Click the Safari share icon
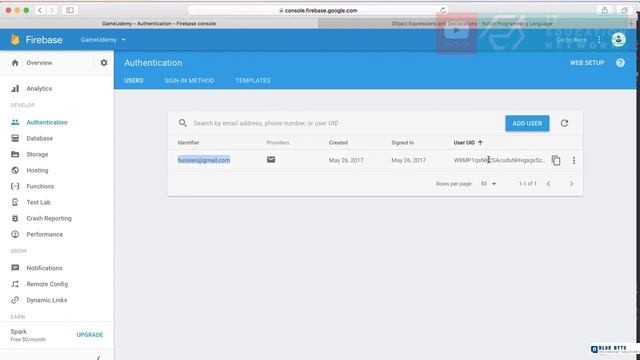Viewport: 640px width, 360px height. click(x=605, y=10)
